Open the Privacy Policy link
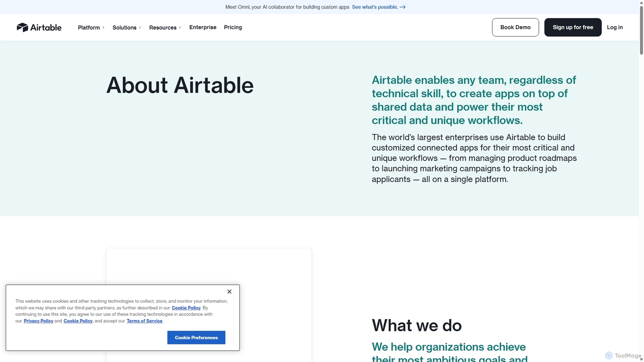This screenshot has height=362, width=644. 38,321
